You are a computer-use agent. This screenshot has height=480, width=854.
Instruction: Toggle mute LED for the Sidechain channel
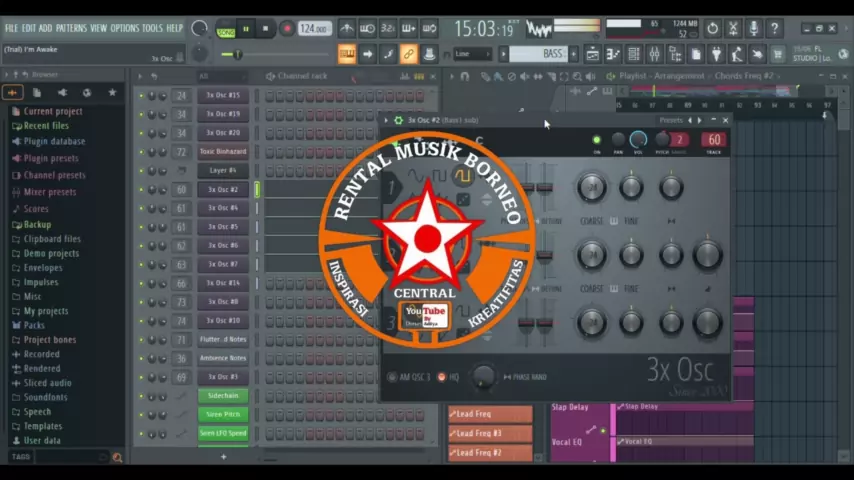tap(141, 396)
